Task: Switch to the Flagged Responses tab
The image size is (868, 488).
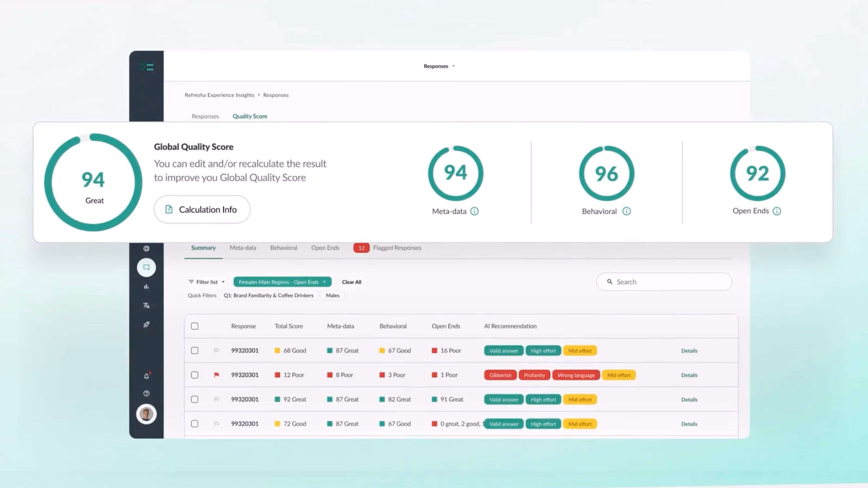Action: [397, 248]
